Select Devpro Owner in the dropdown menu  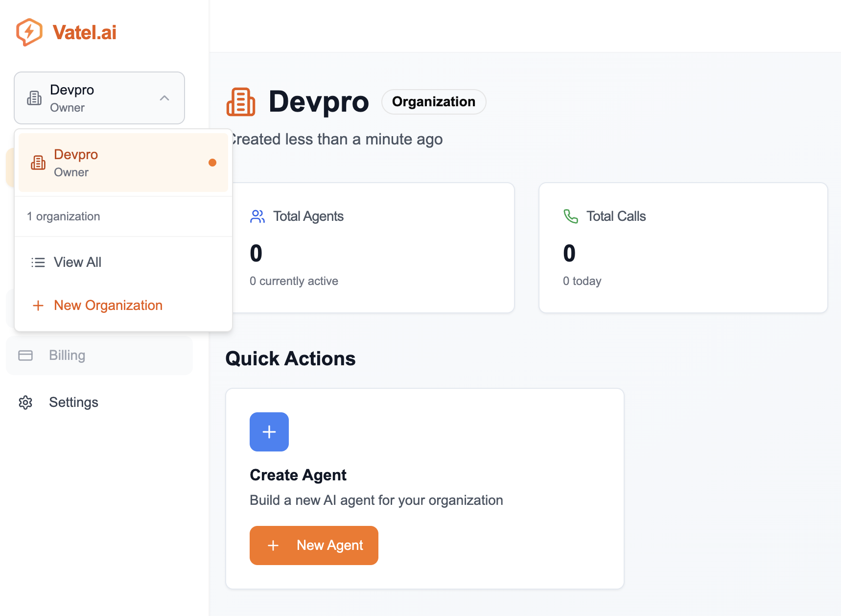122,162
